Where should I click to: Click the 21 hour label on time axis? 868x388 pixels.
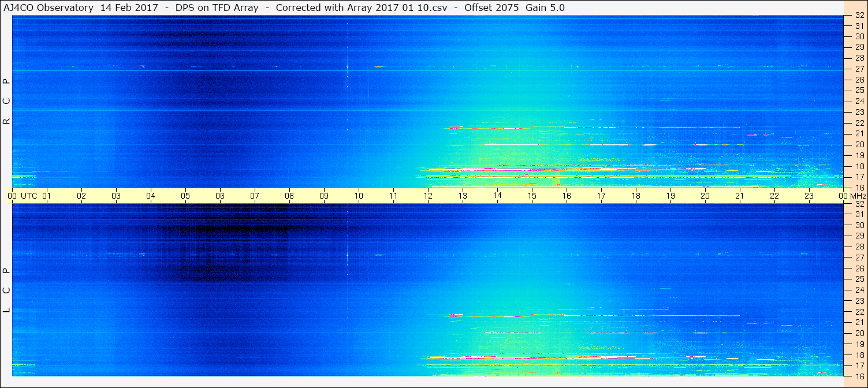point(740,196)
